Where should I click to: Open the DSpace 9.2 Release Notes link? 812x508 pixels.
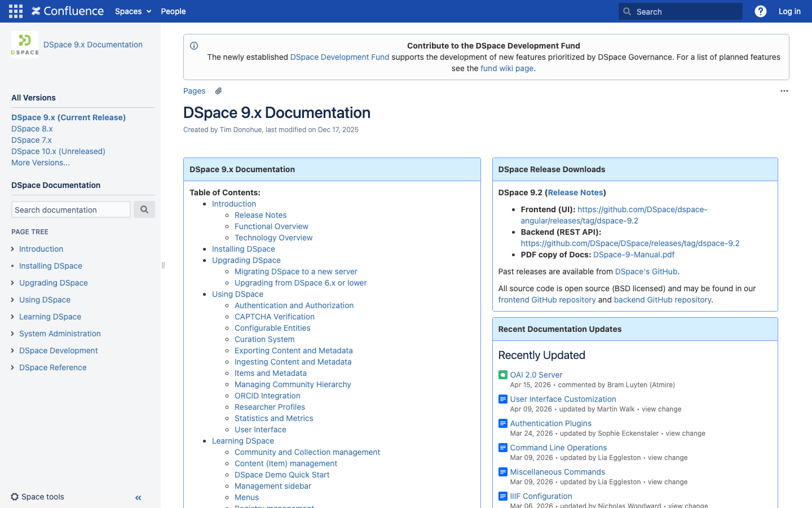[x=575, y=192]
